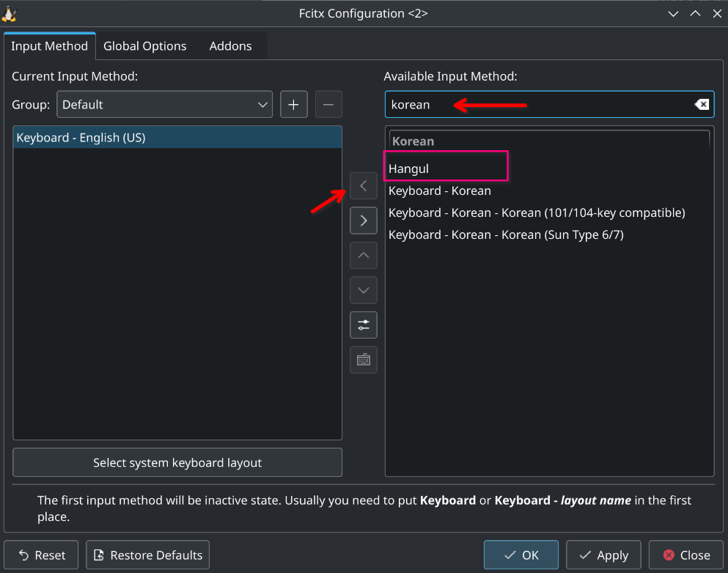The width and height of the screenshot is (728, 573).
Task: Remove the current input method group
Action: 328,104
